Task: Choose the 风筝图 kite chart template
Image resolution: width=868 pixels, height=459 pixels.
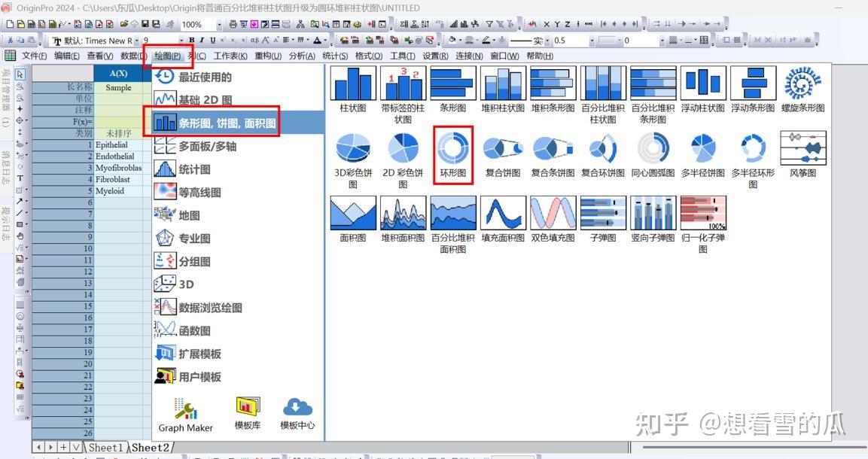Action: pyautogui.click(x=803, y=154)
